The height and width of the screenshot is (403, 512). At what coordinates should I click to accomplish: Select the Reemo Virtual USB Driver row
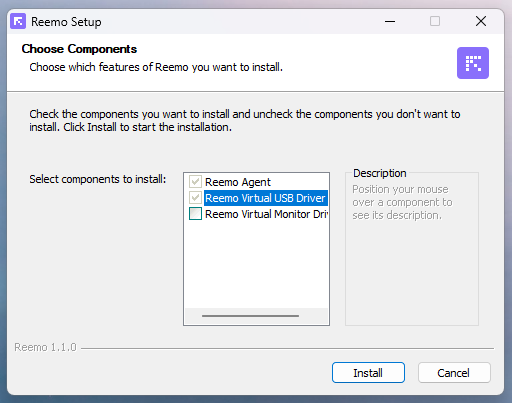point(265,198)
